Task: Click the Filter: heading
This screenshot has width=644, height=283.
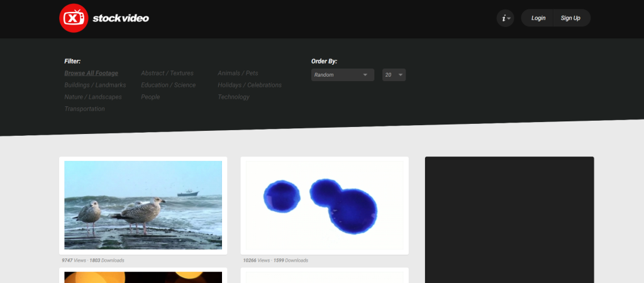Action: [72, 61]
